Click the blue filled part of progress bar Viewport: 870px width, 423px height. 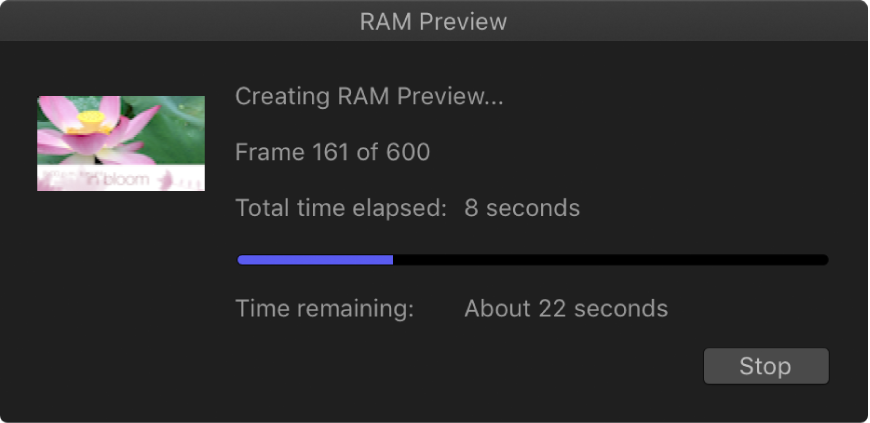(315, 260)
